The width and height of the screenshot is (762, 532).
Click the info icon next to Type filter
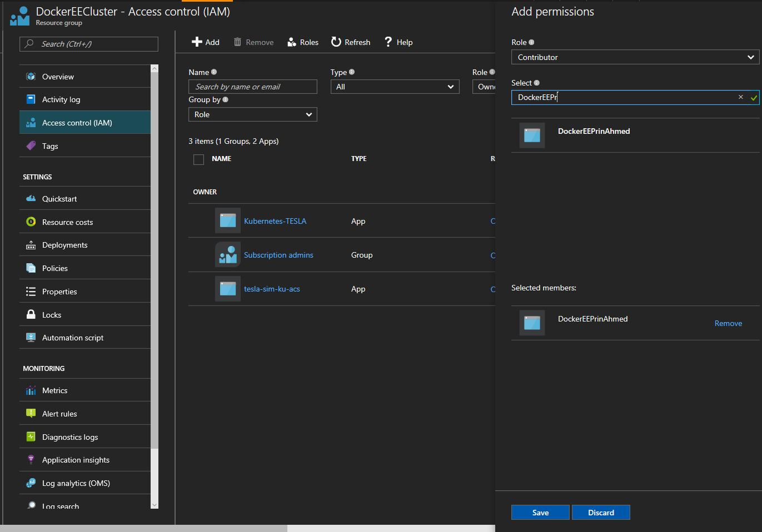pyautogui.click(x=352, y=72)
